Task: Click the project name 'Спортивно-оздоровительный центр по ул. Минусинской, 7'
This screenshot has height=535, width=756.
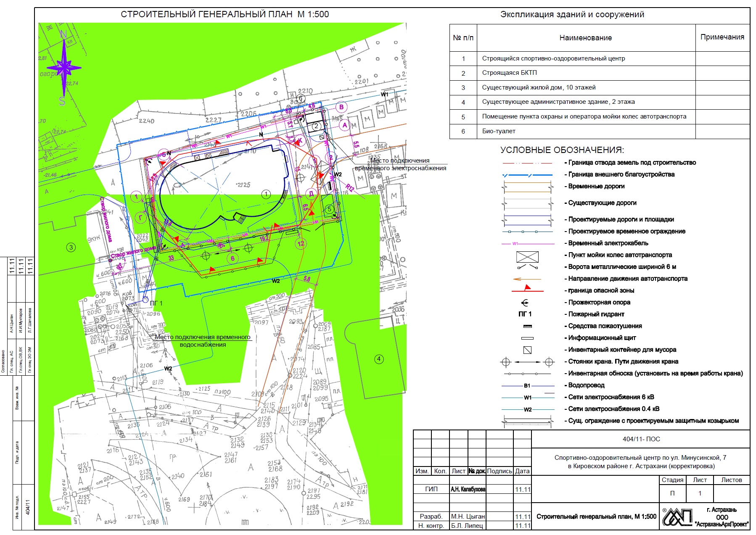Action: [x=640, y=458]
